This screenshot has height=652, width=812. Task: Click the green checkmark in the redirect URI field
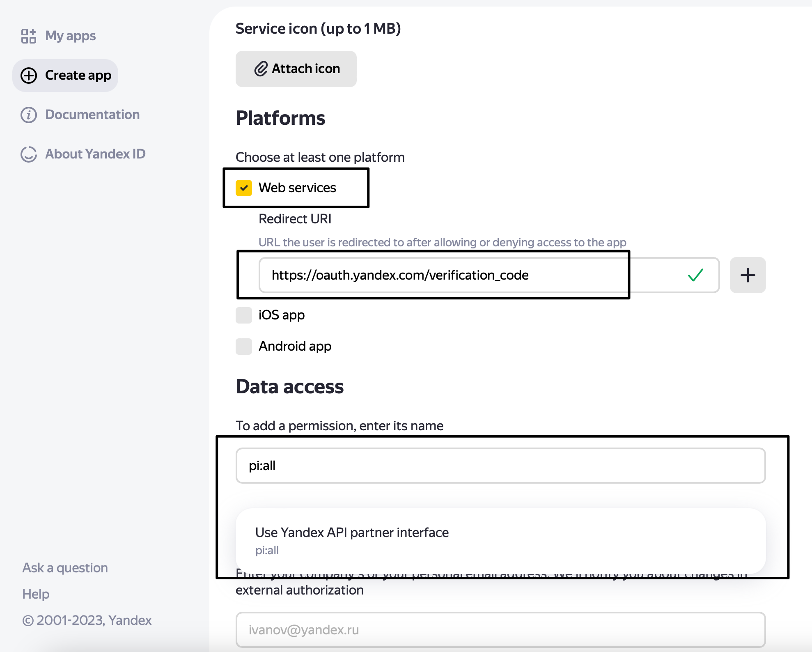(x=695, y=275)
